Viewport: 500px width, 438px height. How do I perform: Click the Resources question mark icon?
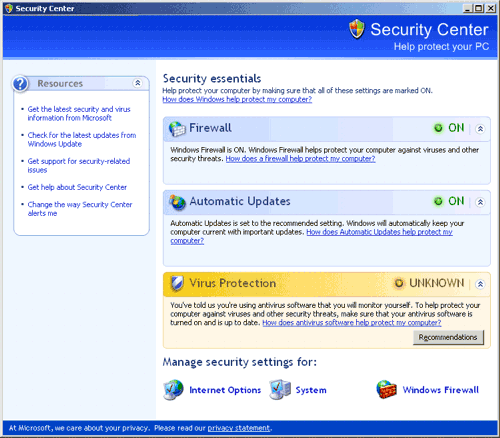coord(20,84)
